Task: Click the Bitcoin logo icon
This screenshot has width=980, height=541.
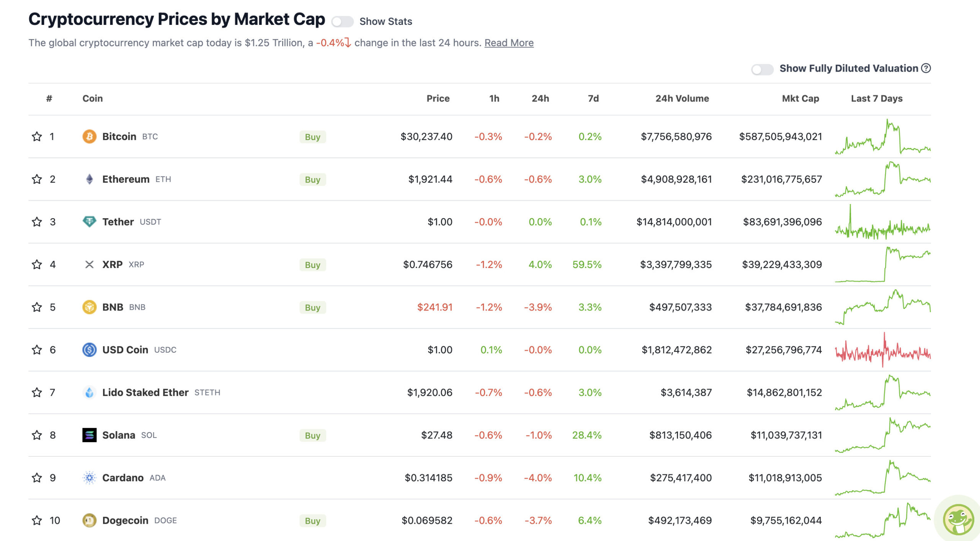Action: tap(89, 137)
